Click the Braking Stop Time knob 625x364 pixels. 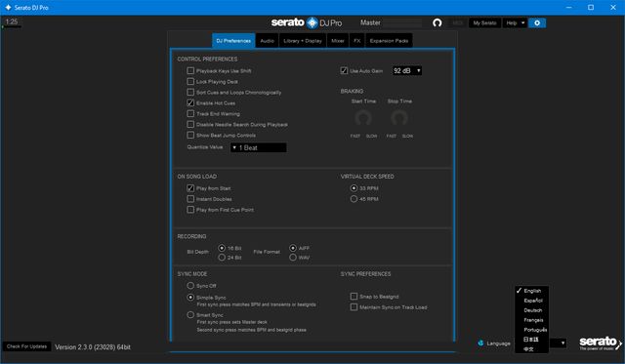399,118
